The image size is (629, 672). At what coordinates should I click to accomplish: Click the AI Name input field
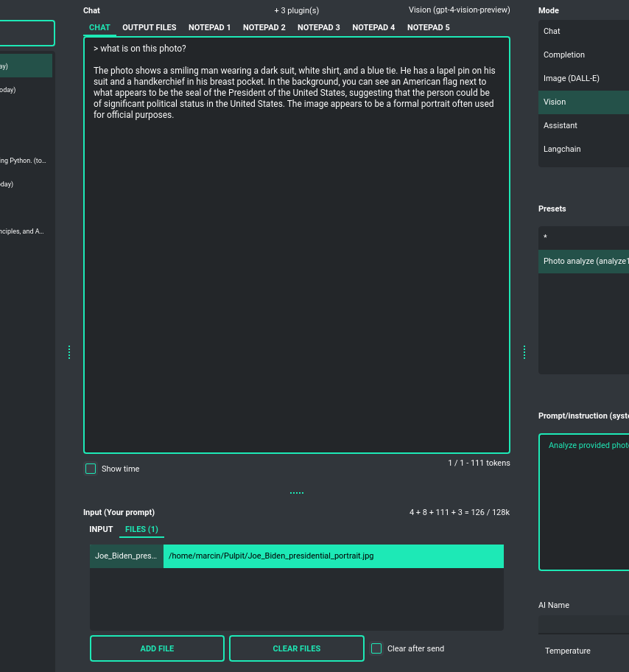click(583, 624)
